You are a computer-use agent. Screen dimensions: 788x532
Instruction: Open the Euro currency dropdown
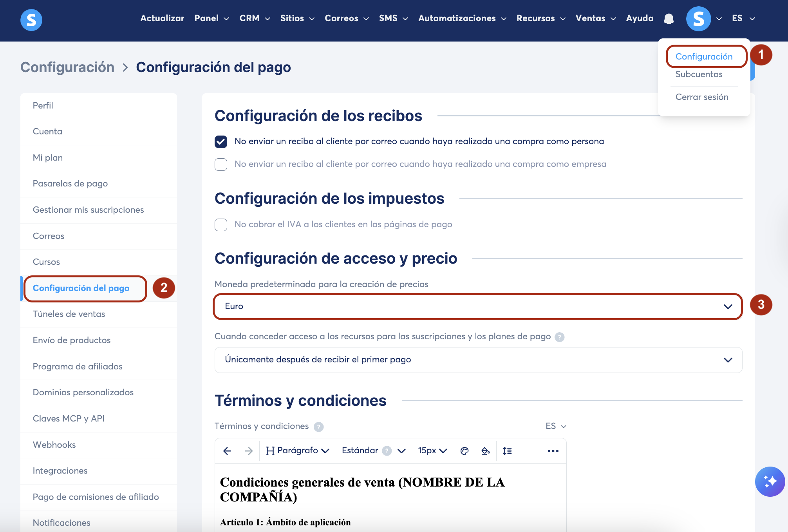(477, 306)
